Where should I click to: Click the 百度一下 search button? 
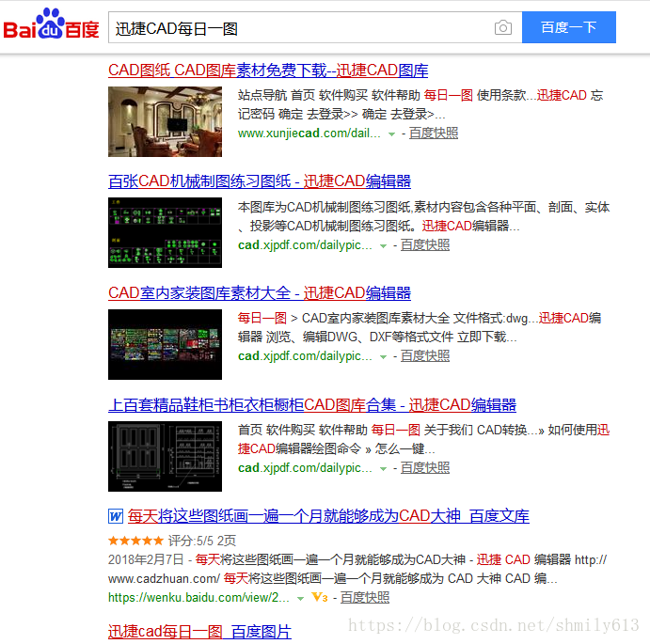569,27
